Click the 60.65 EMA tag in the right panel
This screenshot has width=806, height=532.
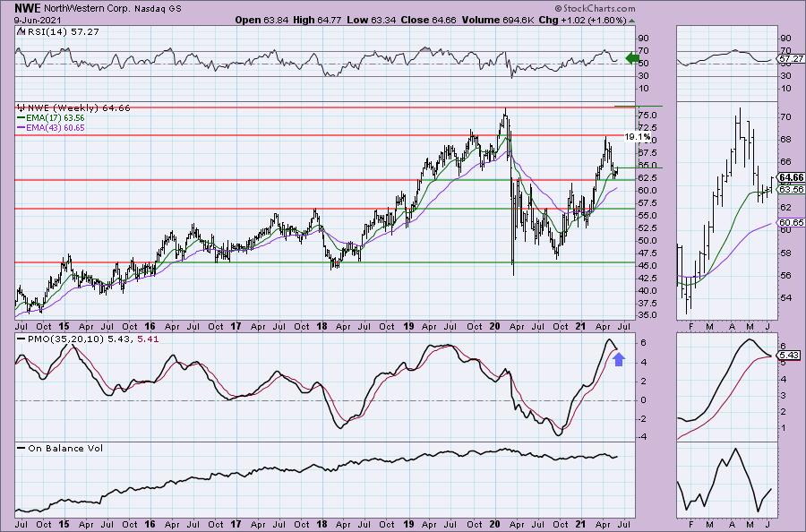point(791,223)
